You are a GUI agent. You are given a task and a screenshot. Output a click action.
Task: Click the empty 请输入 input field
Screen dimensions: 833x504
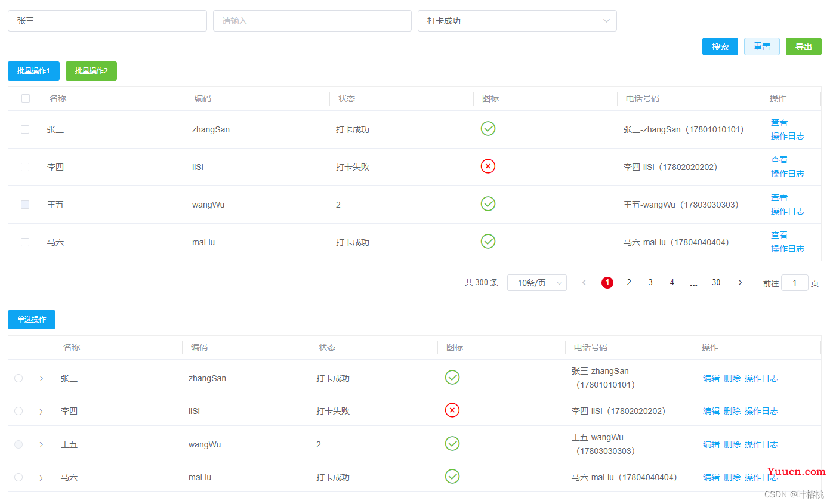[312, 21]
